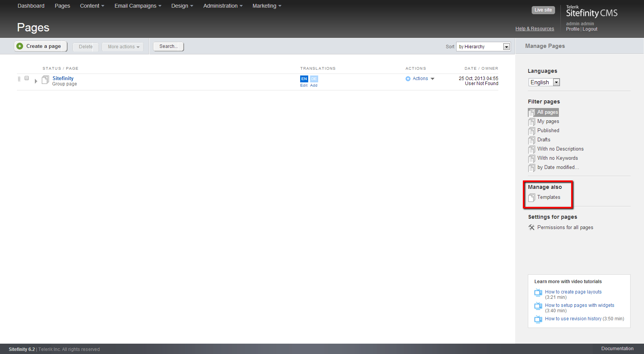Expand the Sitefinity group page tree
The image size is (644, 354).
click(36, 81)
